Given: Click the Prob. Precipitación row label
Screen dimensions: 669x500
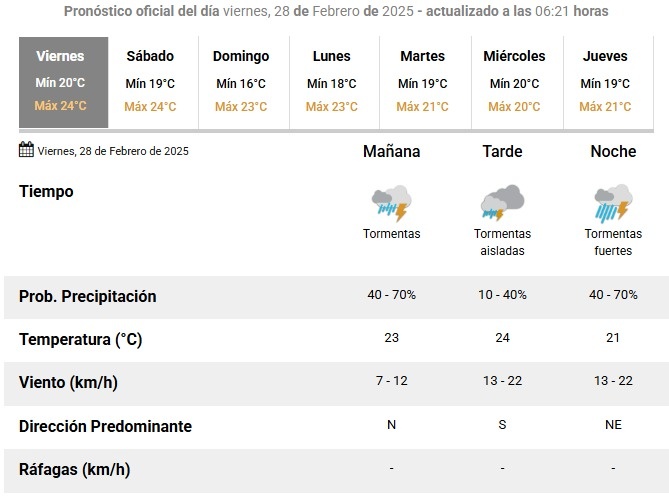Looking at the screenshot, I should tap(87, 297).
